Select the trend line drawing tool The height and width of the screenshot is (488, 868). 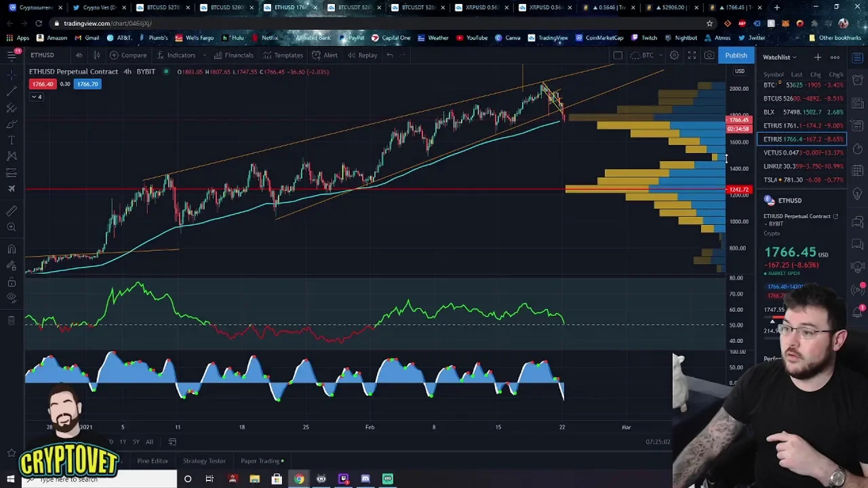pos(12,91)
